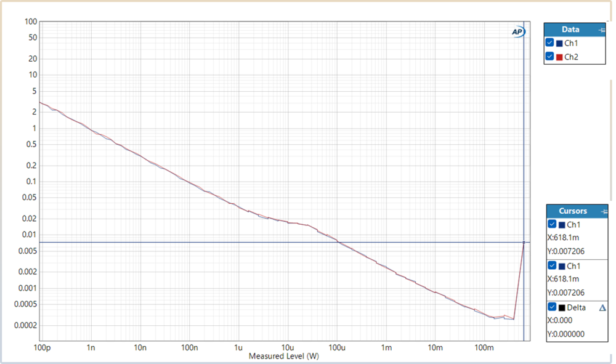Image resolution: width=616 pixels, height=364 pixels.
Task: Click the AP logo in graph corner
Action: 518,32
